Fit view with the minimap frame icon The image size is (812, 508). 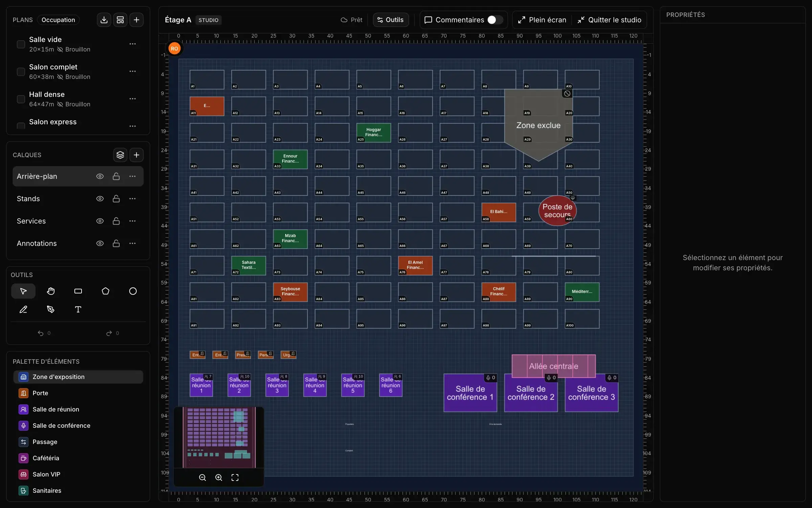(x=235, y=478)
